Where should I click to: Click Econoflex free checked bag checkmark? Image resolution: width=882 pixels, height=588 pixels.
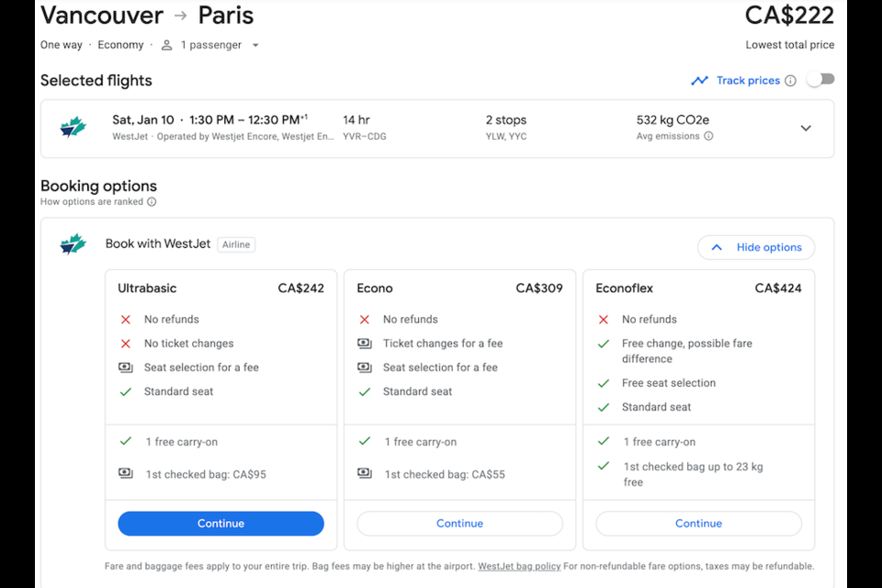point(604,466)
